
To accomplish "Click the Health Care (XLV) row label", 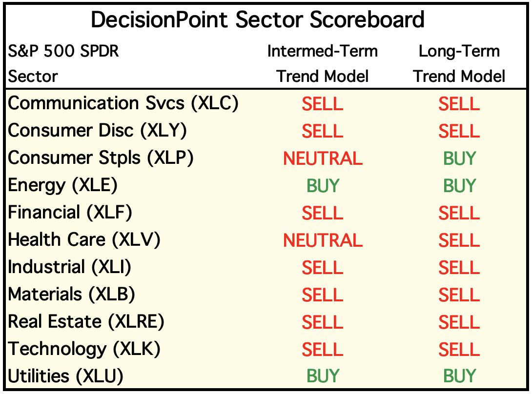I will (84, 240).
